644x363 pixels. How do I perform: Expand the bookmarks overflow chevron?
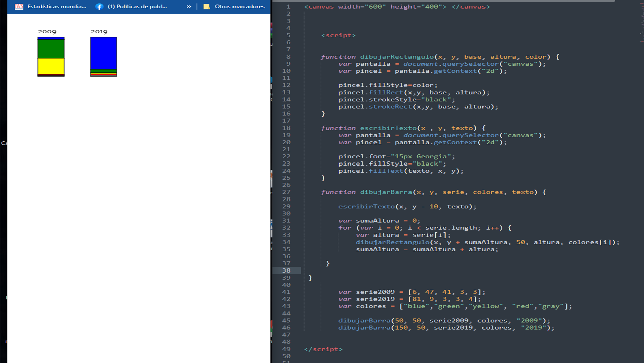(189, 6)
